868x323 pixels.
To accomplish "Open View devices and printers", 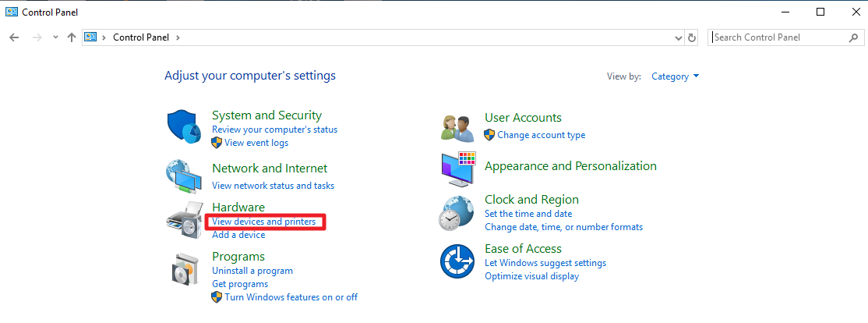I will coord(263,222).
